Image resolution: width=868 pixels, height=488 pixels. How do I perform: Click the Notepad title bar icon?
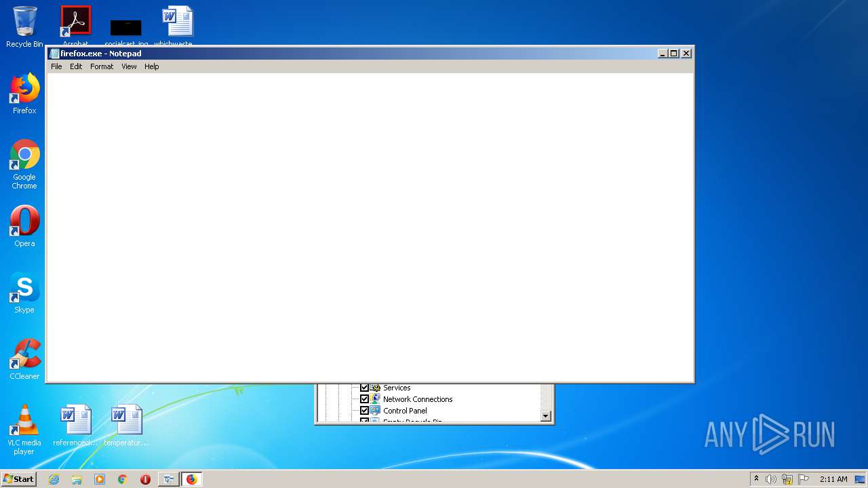tap(54, 54)
